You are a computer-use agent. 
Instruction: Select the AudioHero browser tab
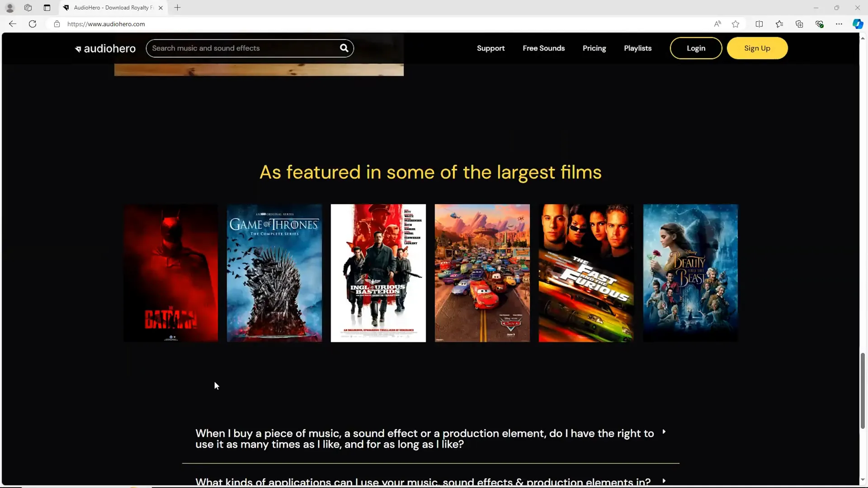click(x=113, y=8)
